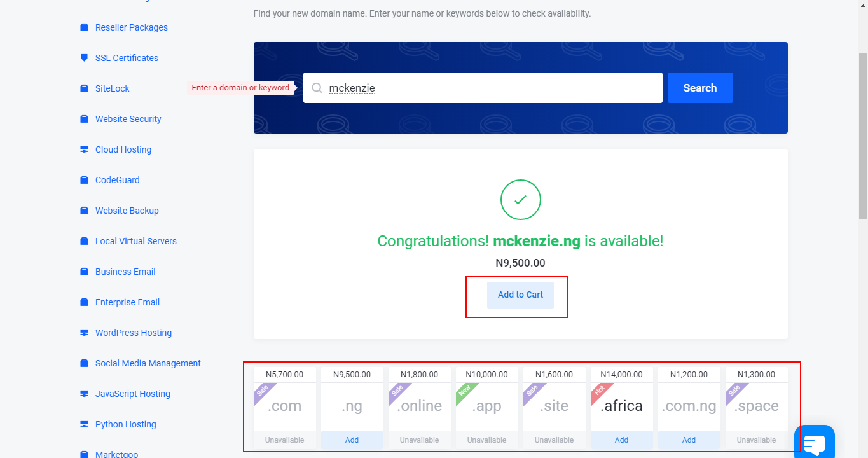Open Local Virtual Servers link

135,241
